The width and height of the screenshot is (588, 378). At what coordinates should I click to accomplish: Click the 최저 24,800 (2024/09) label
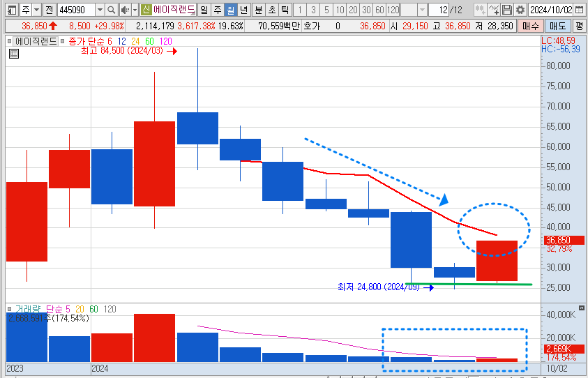click(x=378, y=287)
